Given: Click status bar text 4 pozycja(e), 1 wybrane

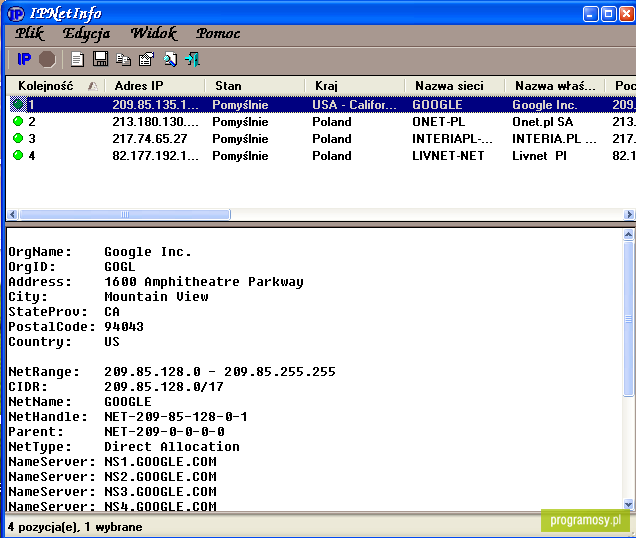Looking at the screenshot, I should [x=75, y=527].
